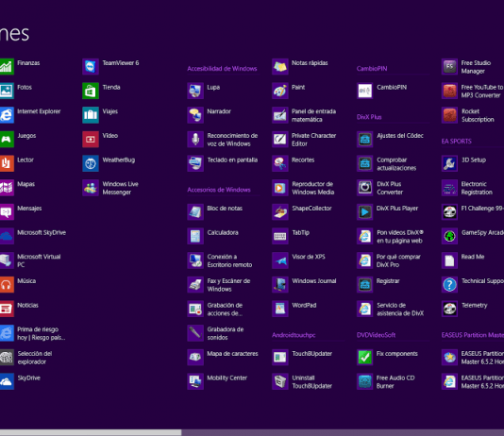Viewport: 504px width, 436px height.
Task: Open the 3D Setup icon
Action: (449, 163)
